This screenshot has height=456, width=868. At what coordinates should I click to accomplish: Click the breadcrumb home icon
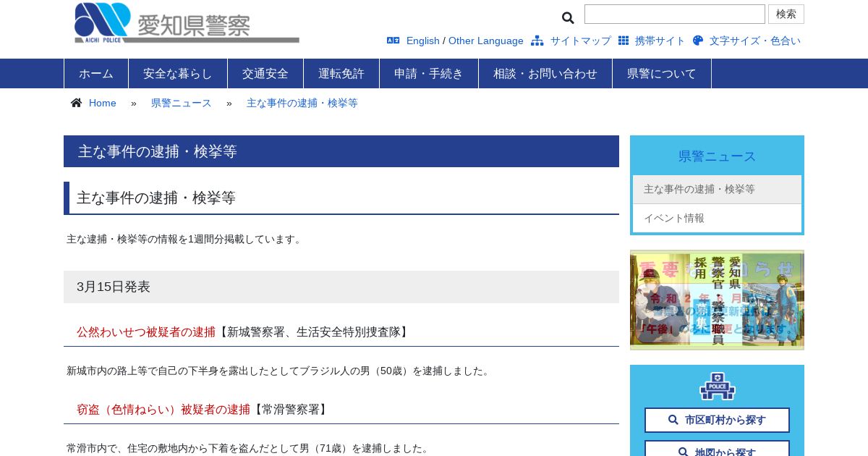(x=76, y=103)
